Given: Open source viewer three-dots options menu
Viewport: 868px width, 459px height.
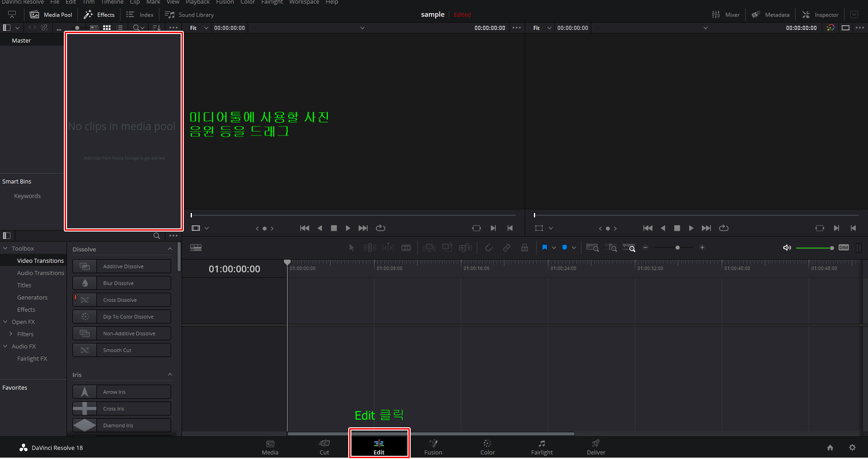Looking at the screenshot, I should click(x=517, y=28).
